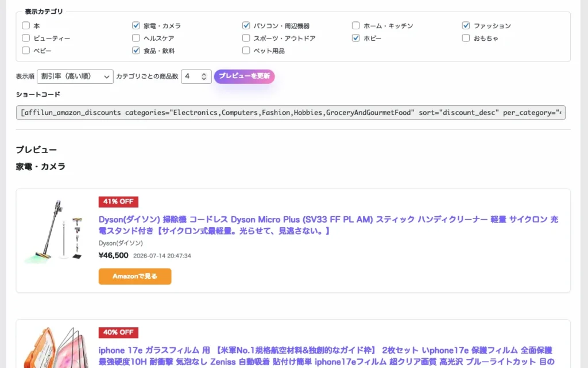
Task: Uncheck the 家電・カメラ category checkbox
Action: (x=136, y=25)
